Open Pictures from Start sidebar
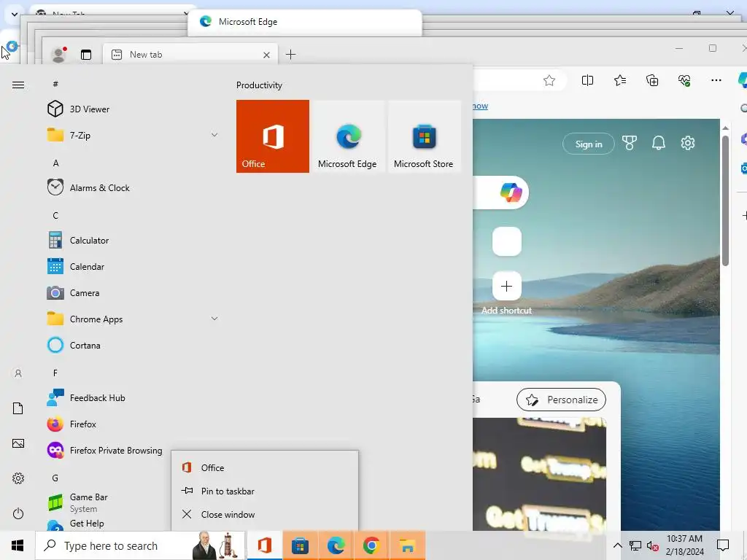 coord(18,443)
